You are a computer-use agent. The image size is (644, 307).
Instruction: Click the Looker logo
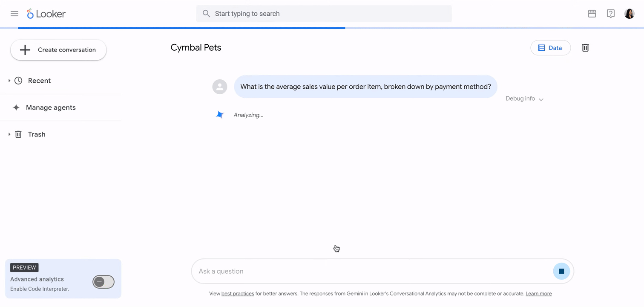[46, 14]
